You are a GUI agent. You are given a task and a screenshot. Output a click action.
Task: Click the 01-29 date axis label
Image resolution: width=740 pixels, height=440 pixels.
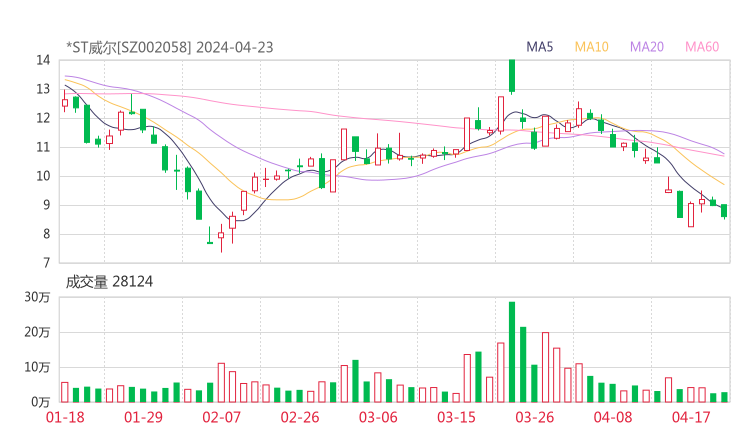[143, 417]
